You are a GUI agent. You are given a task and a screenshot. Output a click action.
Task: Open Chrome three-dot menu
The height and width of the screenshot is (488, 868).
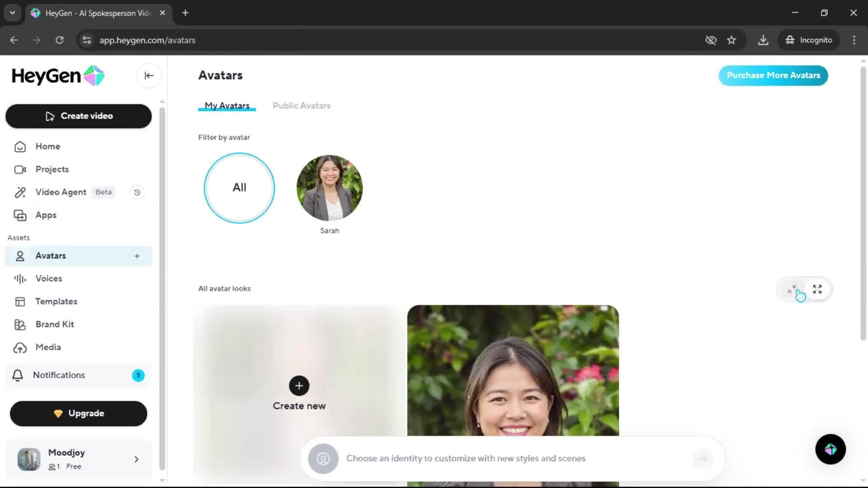click(854, 40)
